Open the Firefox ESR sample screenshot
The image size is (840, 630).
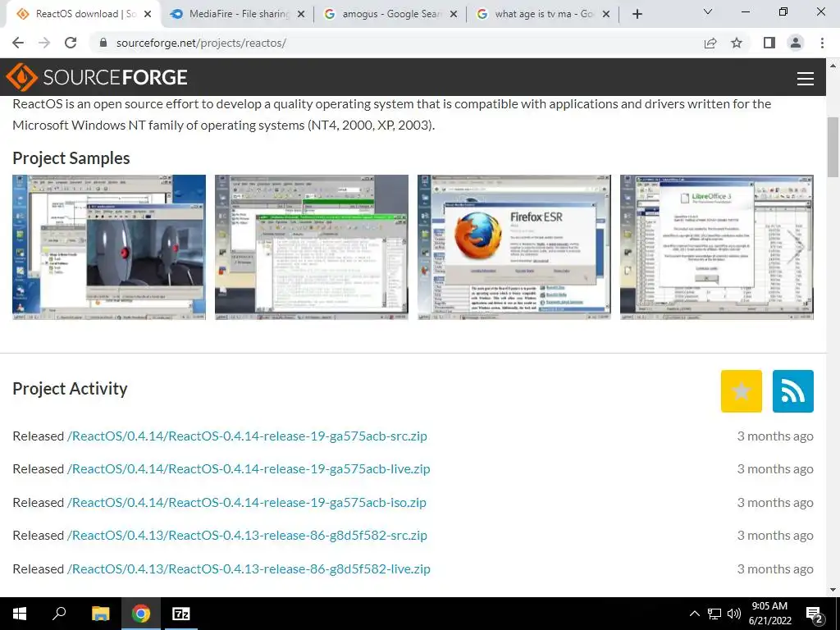tap(514, 248)
